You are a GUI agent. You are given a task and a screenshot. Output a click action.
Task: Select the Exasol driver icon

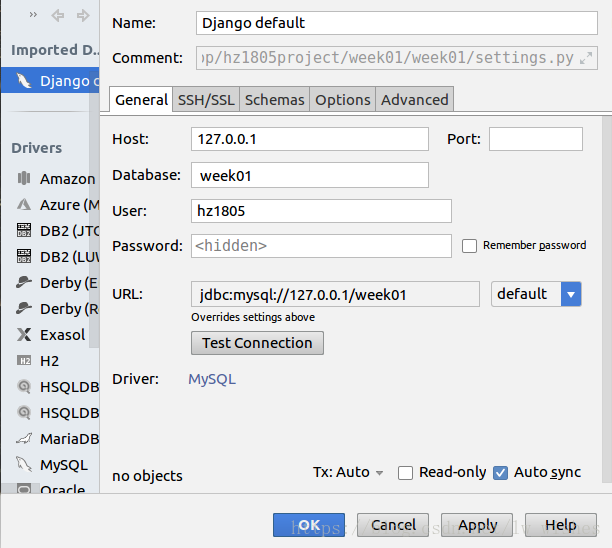24,335
